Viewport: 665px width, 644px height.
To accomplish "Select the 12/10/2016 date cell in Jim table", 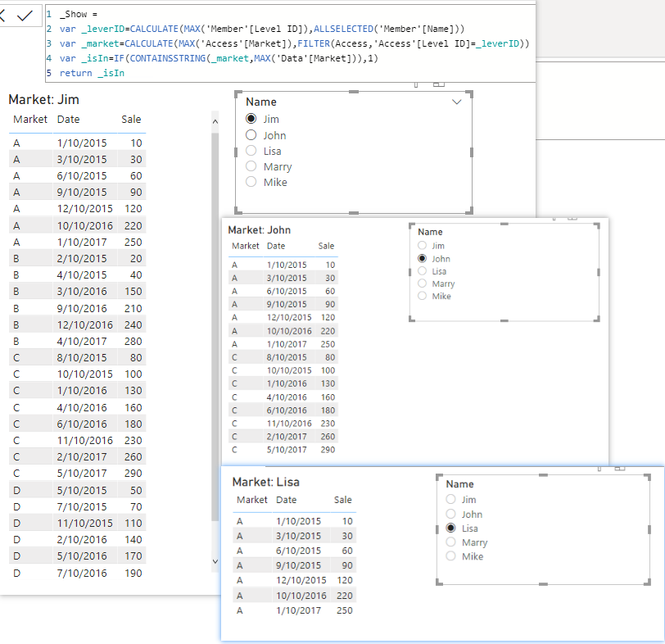I will tap(85, 325).
